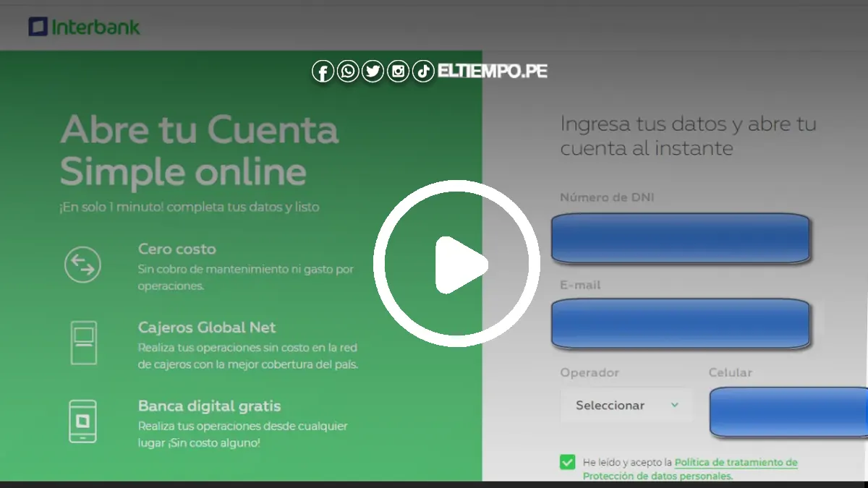Click the Ingresa tus datos form heading

tap(688, 136)
